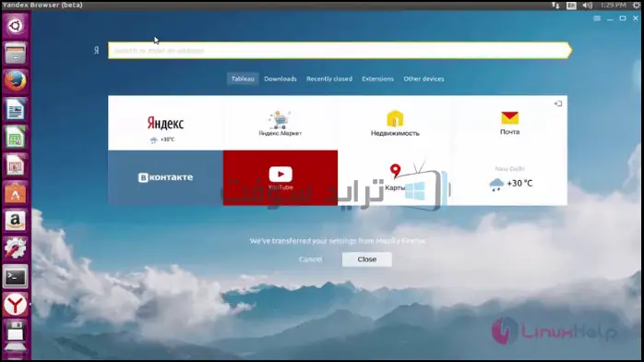The image size is (644, 362).
Task: Open the network indicator in top panel
Action: pos(555,6)
